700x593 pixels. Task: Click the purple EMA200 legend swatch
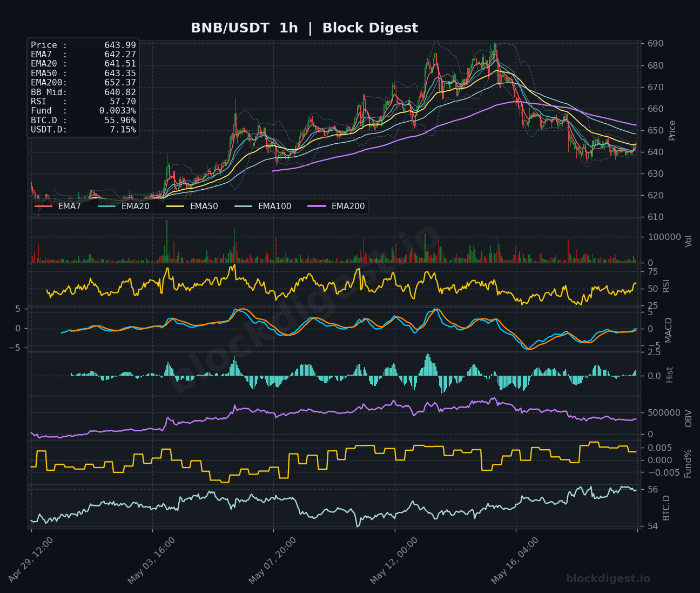pyautogui.click(x=317, y=206)
